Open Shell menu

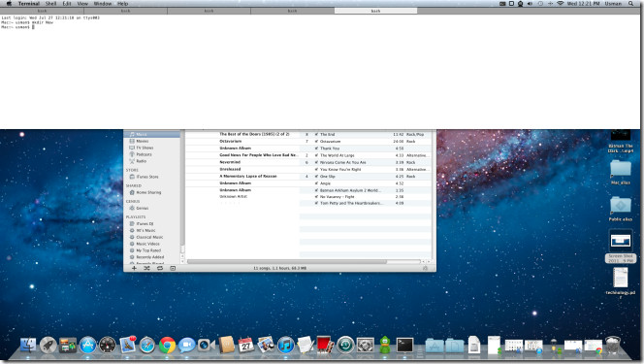[51, 3]
